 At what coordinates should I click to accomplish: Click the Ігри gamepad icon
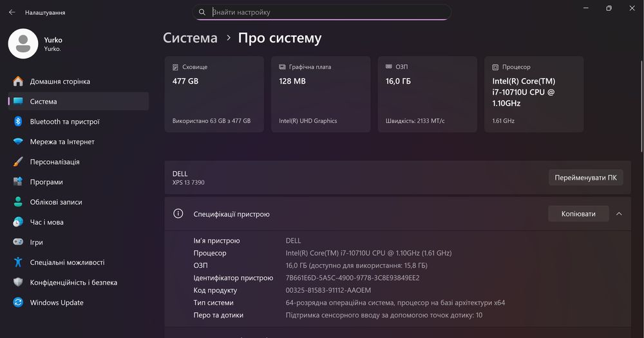18,242
